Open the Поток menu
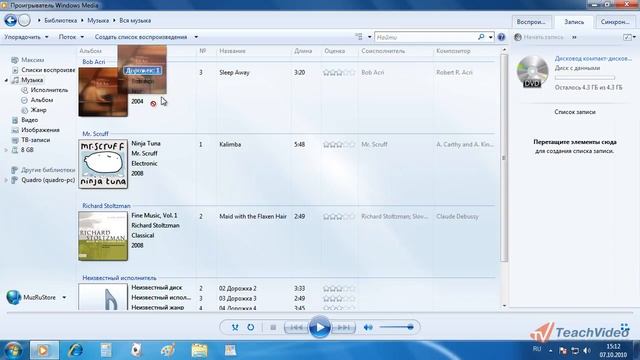640x360 pixels. 71,37
